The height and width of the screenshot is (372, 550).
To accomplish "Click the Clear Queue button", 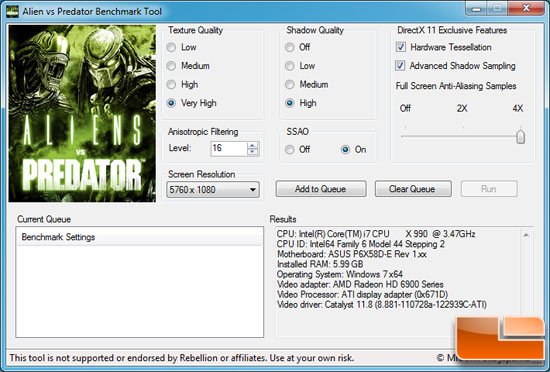I will [x=413, y=189].
